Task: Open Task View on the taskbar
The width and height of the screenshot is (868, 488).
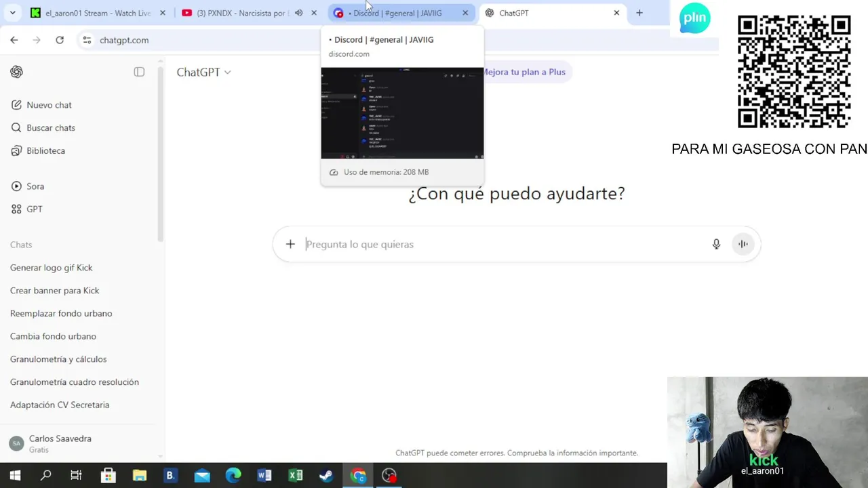Action: [76, 476]
